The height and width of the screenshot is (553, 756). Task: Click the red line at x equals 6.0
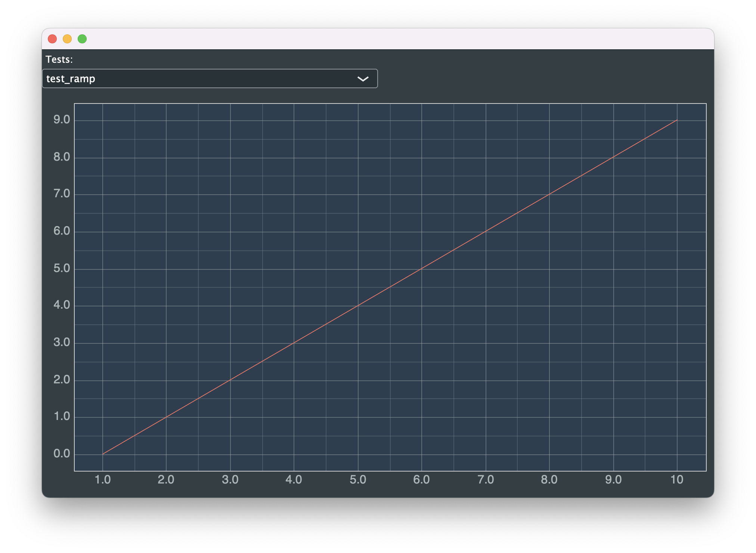point(422,269)
